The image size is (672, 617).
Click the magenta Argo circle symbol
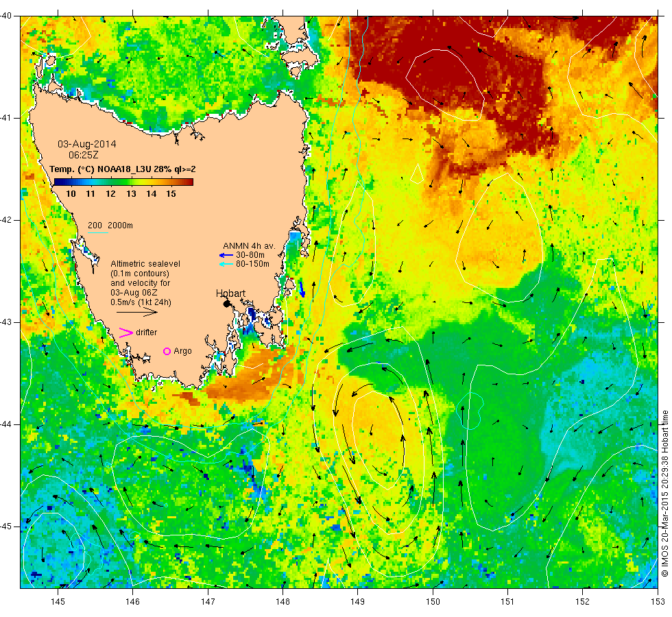click(x=167, y=351)
